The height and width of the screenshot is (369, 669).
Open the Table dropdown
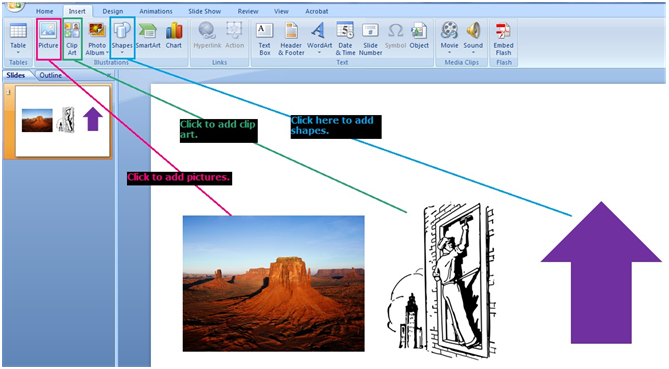18,52
